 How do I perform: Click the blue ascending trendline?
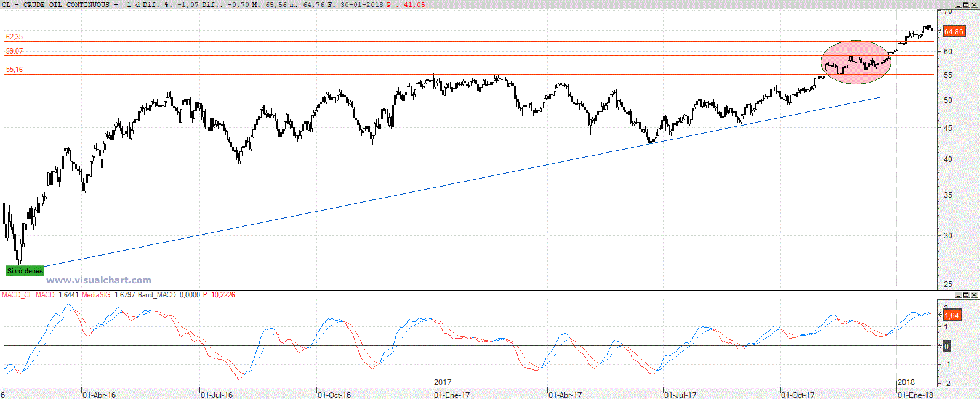[431, 188]
